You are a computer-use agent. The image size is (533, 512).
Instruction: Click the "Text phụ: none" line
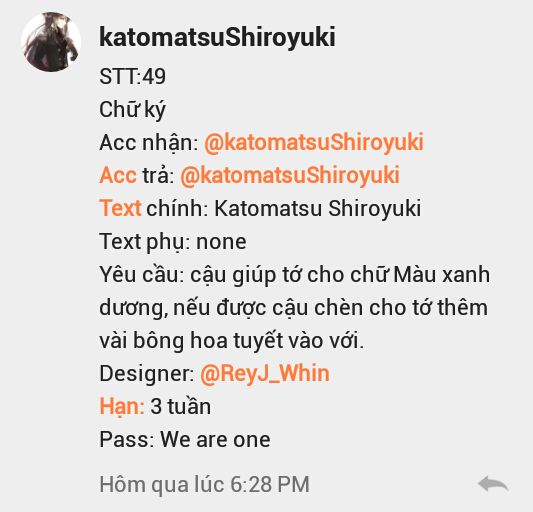coord(173,242)
